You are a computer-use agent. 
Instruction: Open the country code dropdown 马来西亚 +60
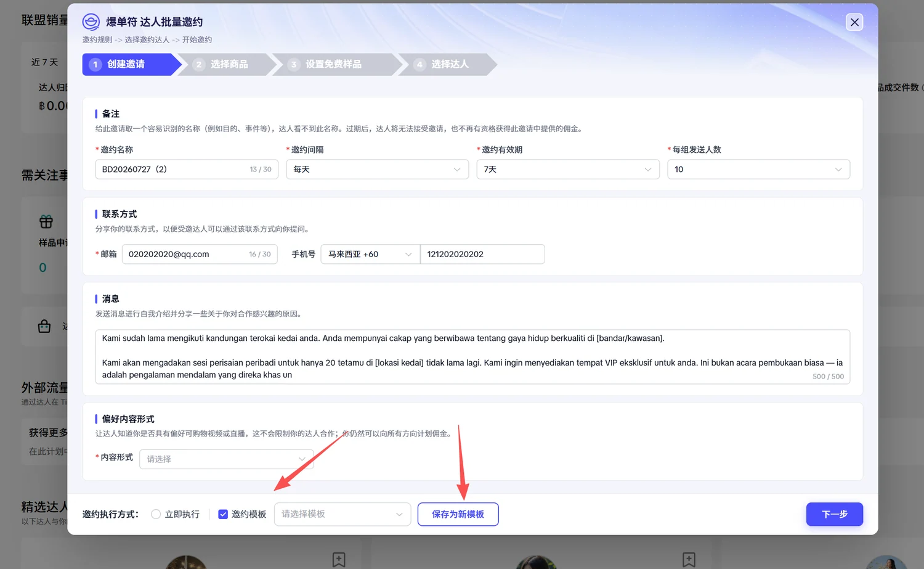pos(370,254)
